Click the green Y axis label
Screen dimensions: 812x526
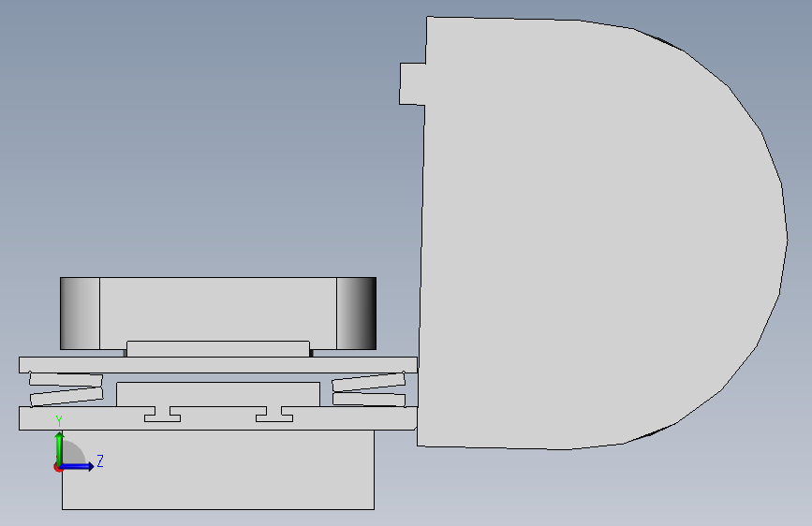tap(59, 421)
